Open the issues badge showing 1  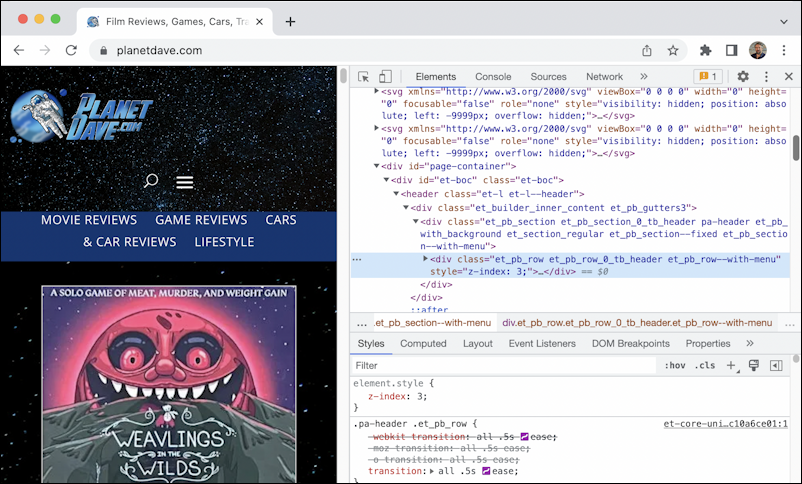708,76
